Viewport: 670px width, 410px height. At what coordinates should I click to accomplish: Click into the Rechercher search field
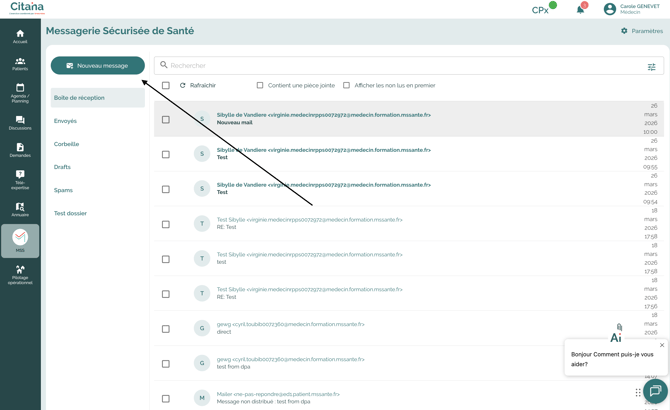400,66
